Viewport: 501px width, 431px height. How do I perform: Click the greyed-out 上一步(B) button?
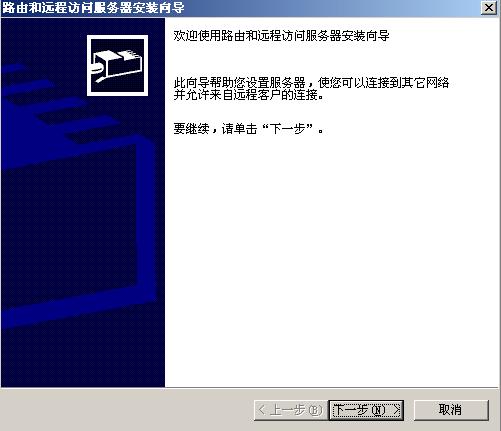(x=291, y=410)
